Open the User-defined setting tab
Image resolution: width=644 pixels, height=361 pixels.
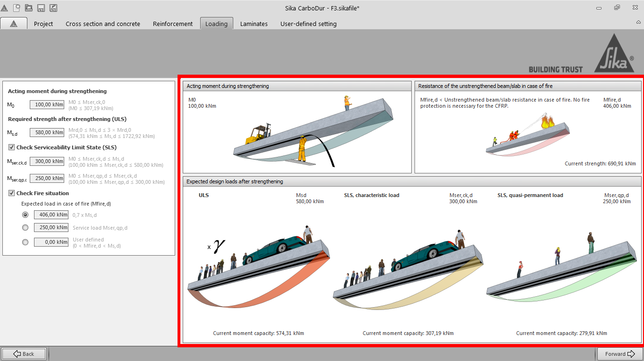pyautogui.click(x=308, y=24)
